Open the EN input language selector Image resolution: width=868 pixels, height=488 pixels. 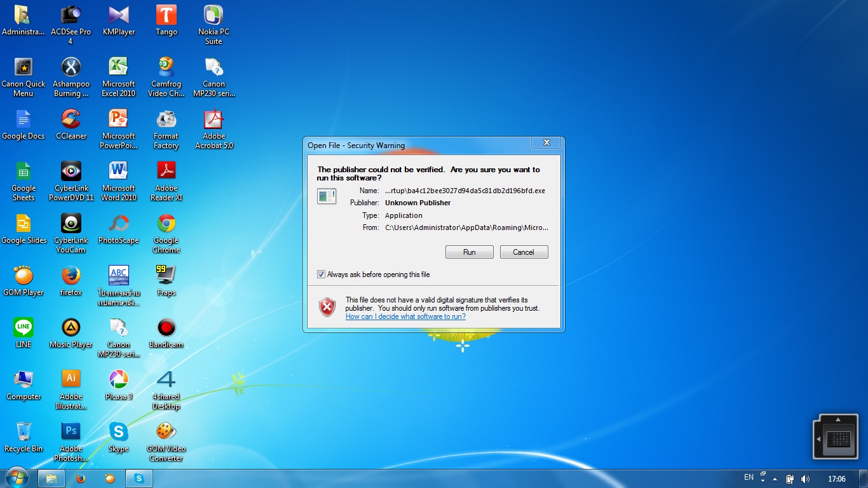tap(749, 478)
